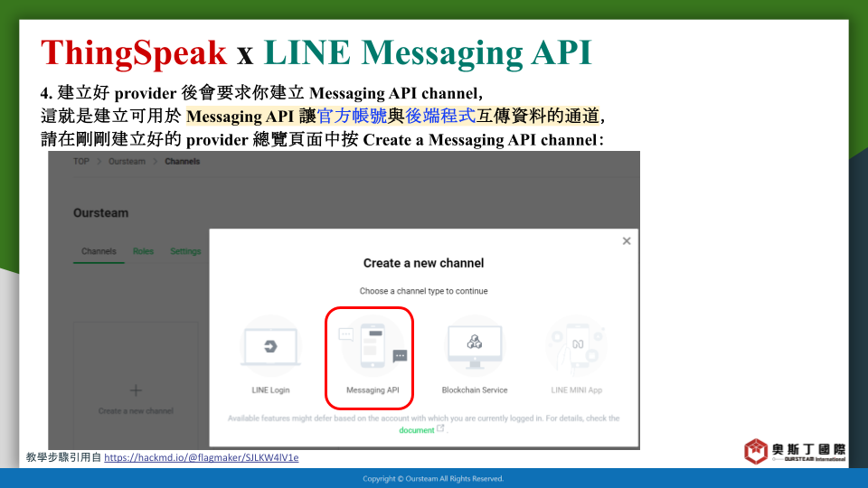Click the ThingSpeak title word
The width and height of the screenshot is (868, 488).
(134, 53)
